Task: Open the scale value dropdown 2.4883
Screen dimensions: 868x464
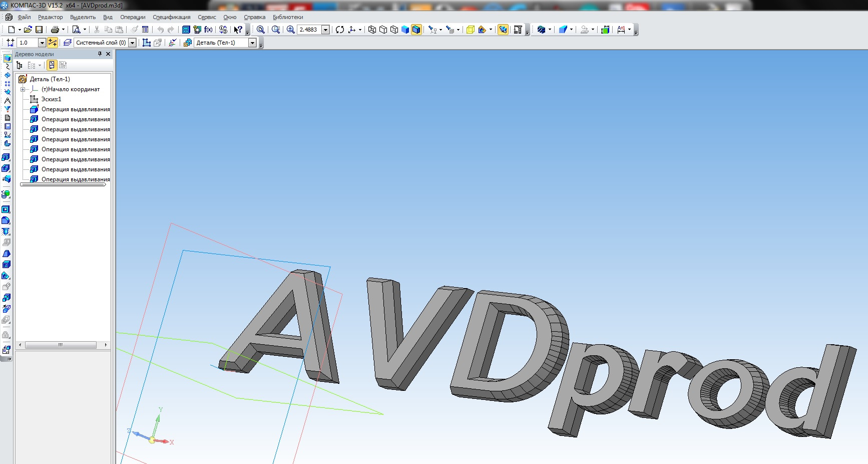Action: [326, 30]
